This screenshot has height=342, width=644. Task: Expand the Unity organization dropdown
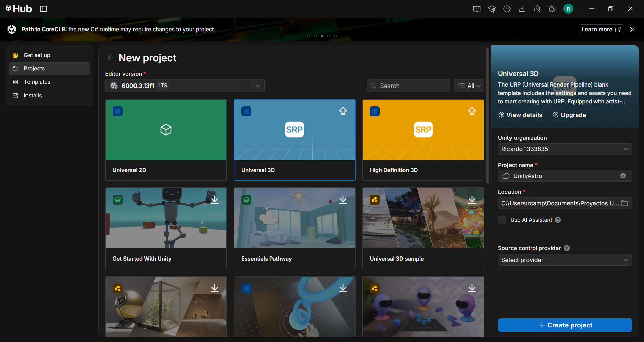565,149
